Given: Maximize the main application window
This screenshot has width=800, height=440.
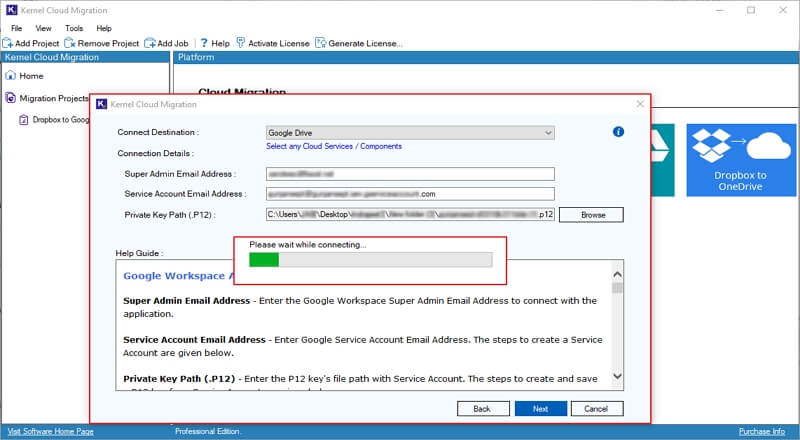Looking at the screenshot, I should click(751, 10).
